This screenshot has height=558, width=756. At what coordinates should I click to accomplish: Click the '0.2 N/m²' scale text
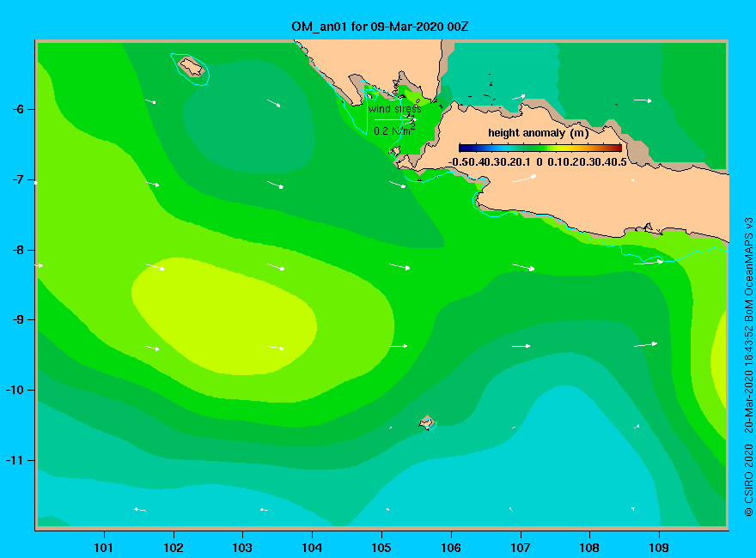394,130
